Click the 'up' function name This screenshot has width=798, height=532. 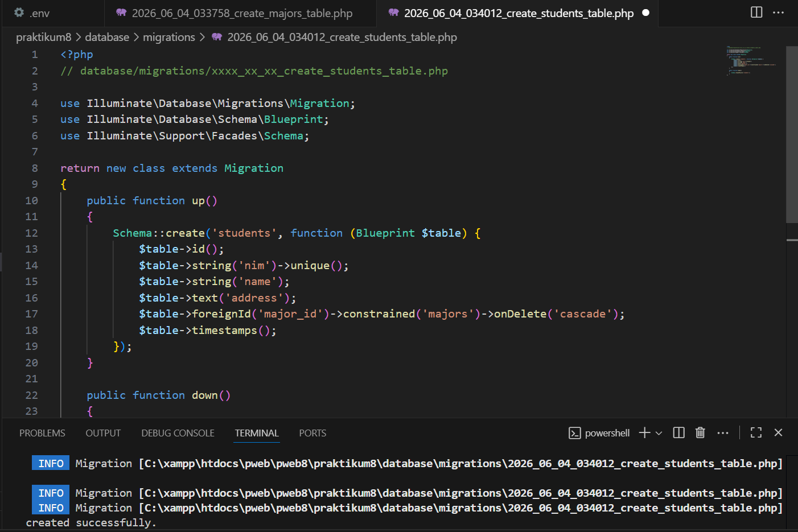pos(198,201)
